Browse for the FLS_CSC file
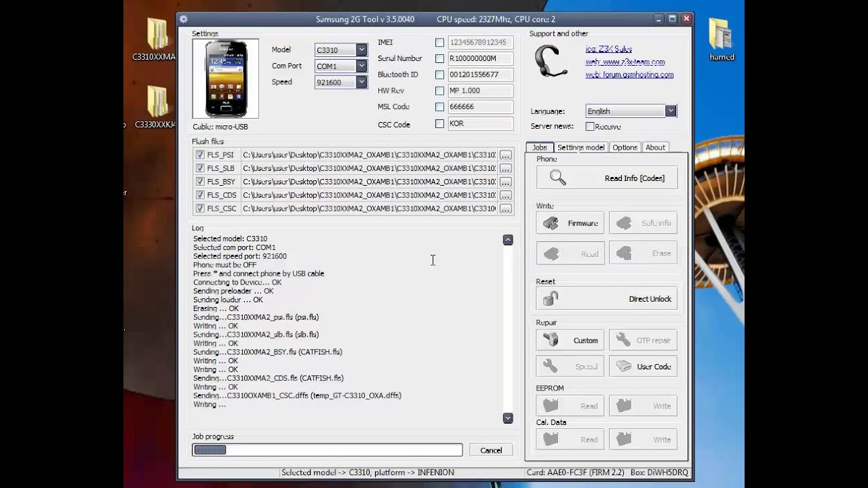Image resolution: width=868 pixels, height=488 pixels. [505, 209]
